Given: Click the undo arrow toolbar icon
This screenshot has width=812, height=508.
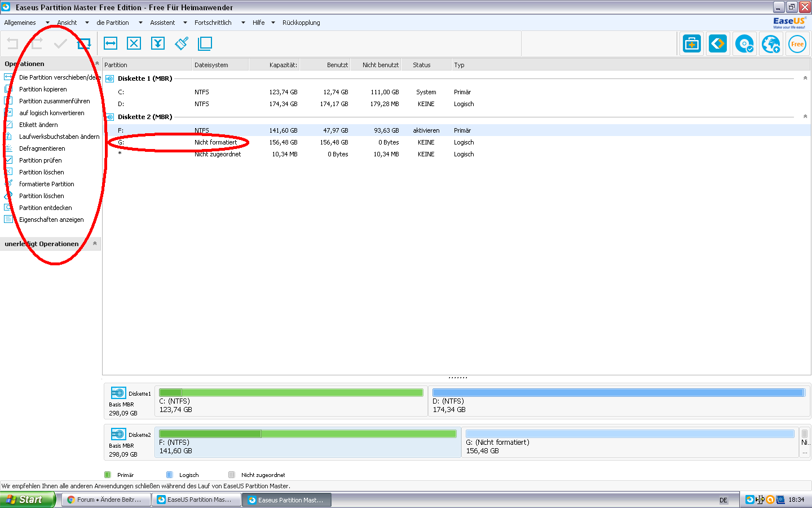Looking at the screenshot, I should click(12, 43).
